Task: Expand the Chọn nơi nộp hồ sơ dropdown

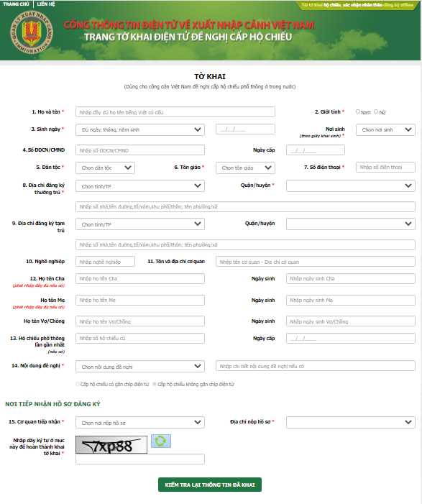Action: pyautogui.click(x=140, y=423)
